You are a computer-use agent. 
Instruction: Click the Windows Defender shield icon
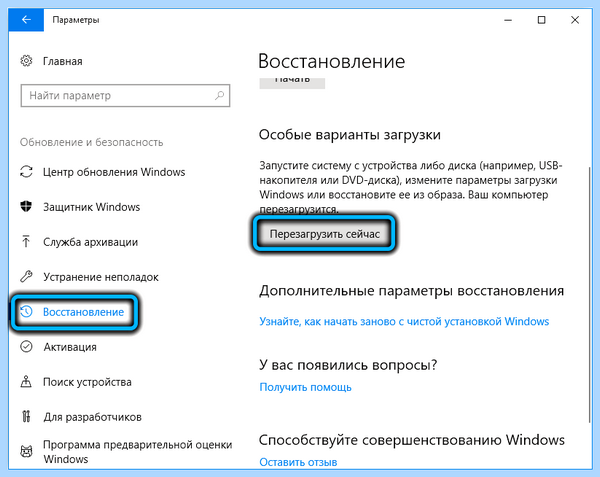[x=26, y=207]
